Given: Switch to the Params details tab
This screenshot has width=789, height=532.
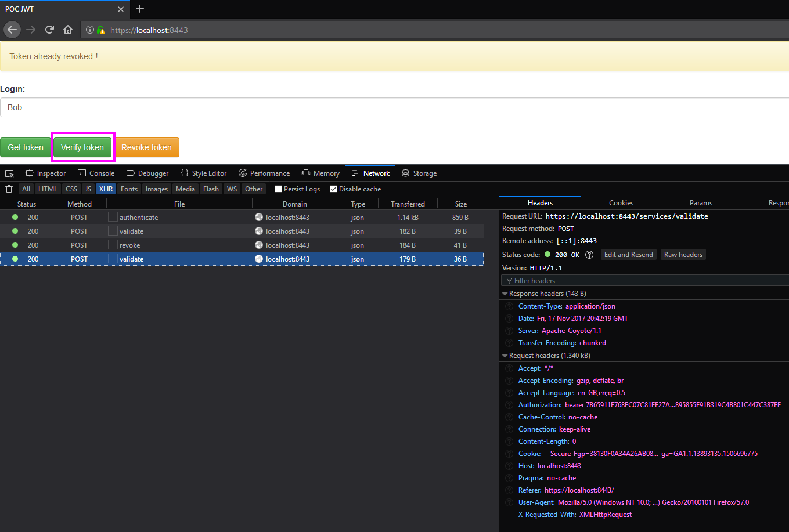Looking at the screenshot, I should click(701, 203).
